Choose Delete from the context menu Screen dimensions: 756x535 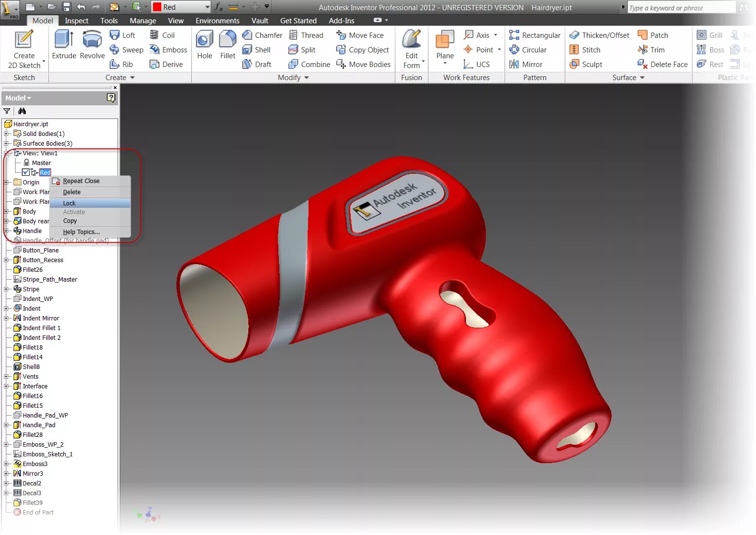point(90,192)
